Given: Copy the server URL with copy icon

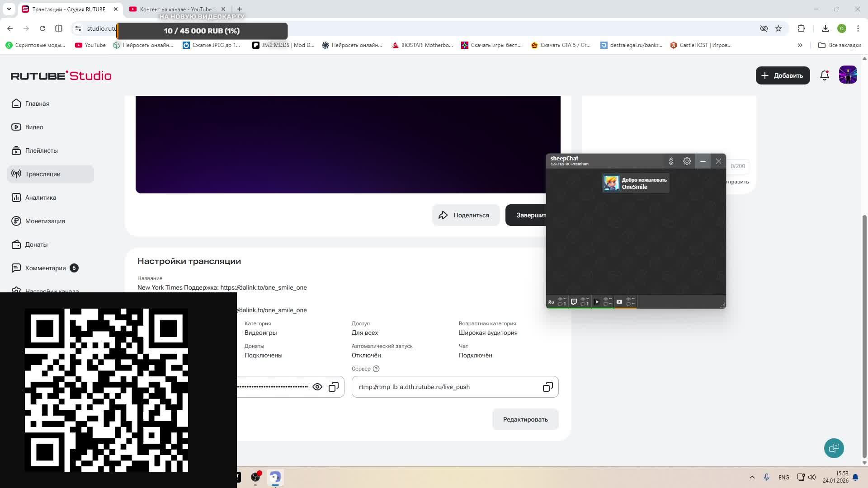Looking at the screenshot, I should (x=547, y=387).
